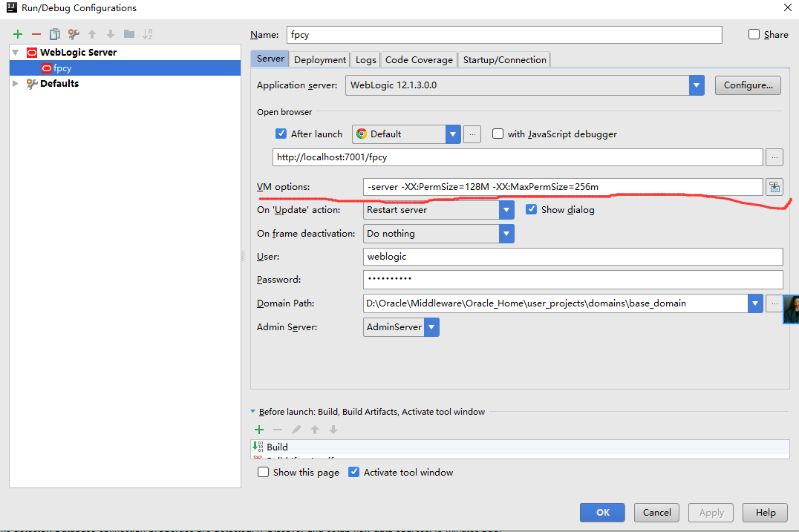
Task: Move configuration up in the list toolbar
Action: (92, 34)
